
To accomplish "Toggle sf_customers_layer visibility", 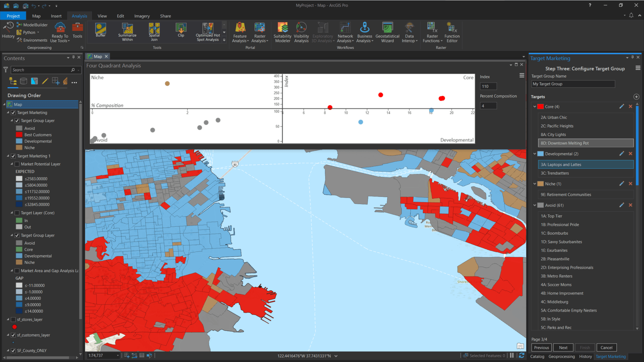I will 13,335.
